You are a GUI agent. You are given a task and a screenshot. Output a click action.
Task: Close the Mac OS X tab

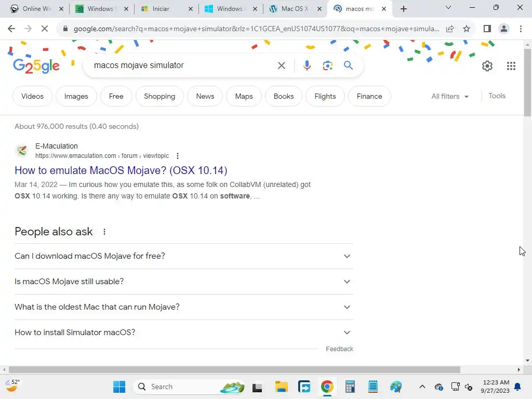[x=320, y=9]
